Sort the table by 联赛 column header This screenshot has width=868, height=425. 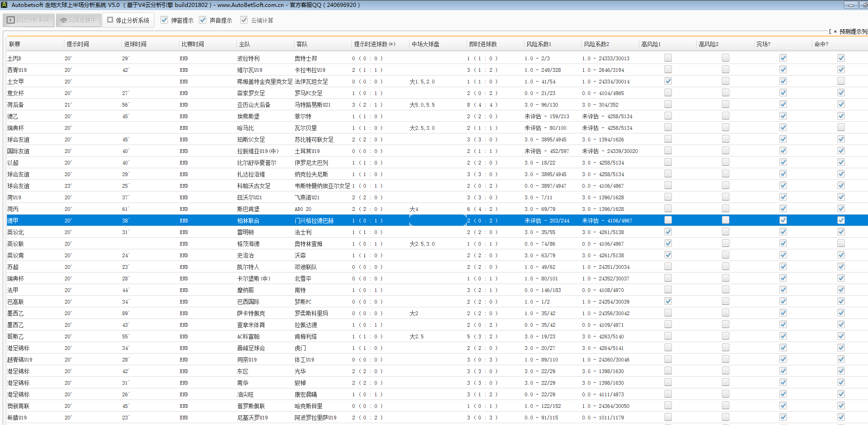coord(15,44)
